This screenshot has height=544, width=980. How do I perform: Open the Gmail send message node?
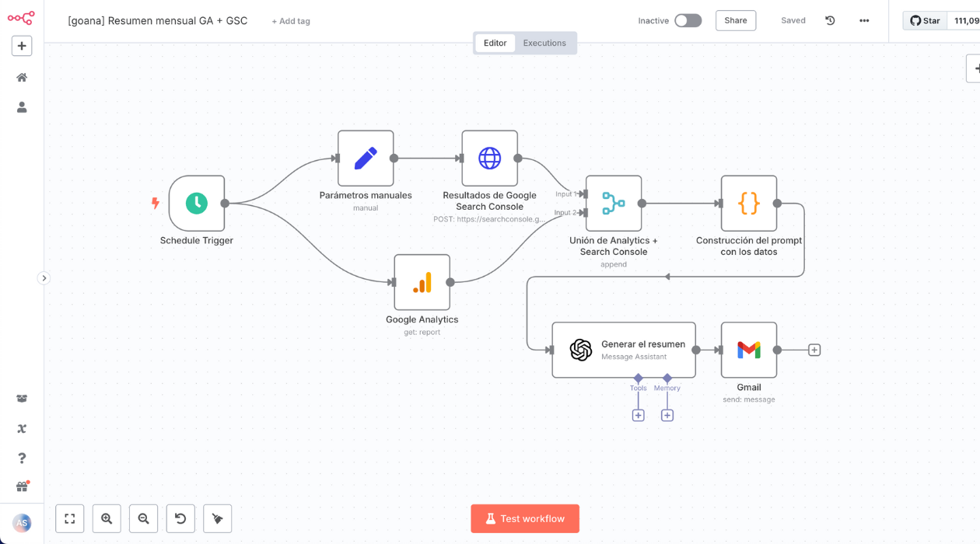(748, 350)
